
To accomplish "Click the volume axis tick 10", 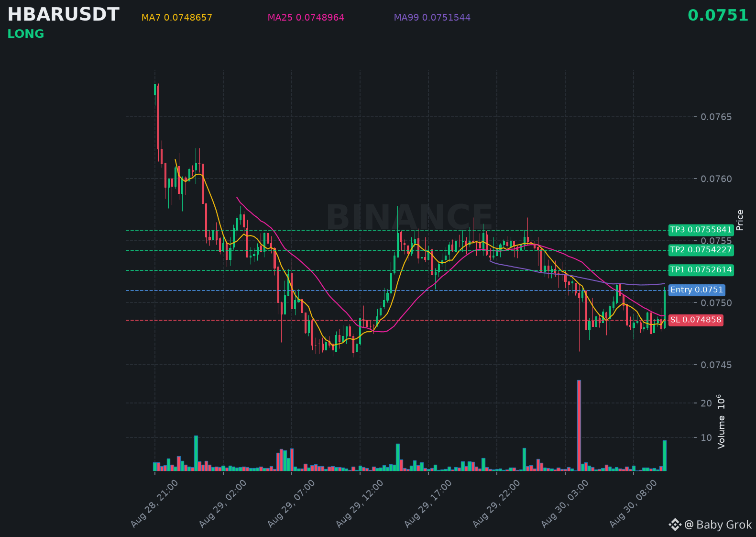I will click(x=706, y=437).
